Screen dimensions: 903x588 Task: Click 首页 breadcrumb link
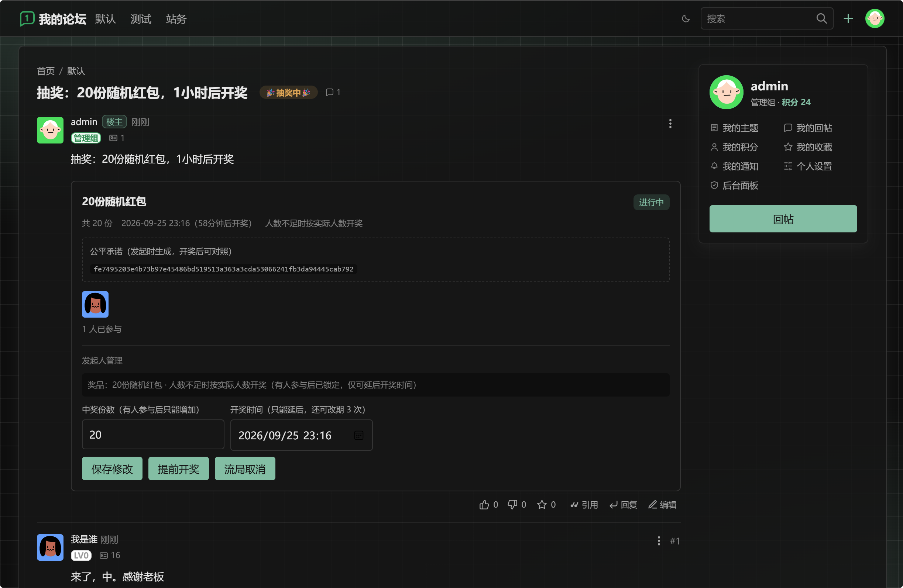(x=45, y=71)
